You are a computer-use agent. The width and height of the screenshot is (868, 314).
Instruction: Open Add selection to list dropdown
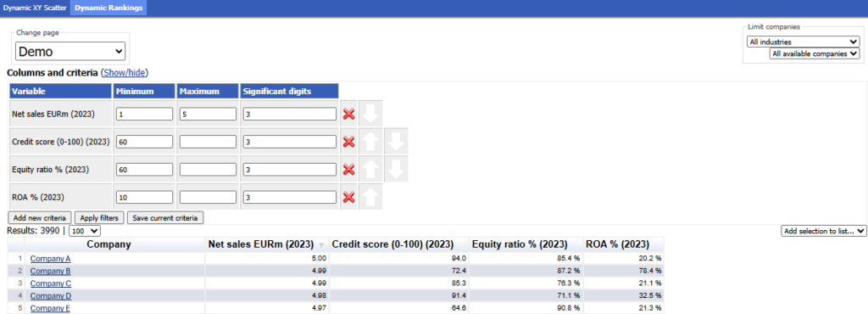[824, 231]
